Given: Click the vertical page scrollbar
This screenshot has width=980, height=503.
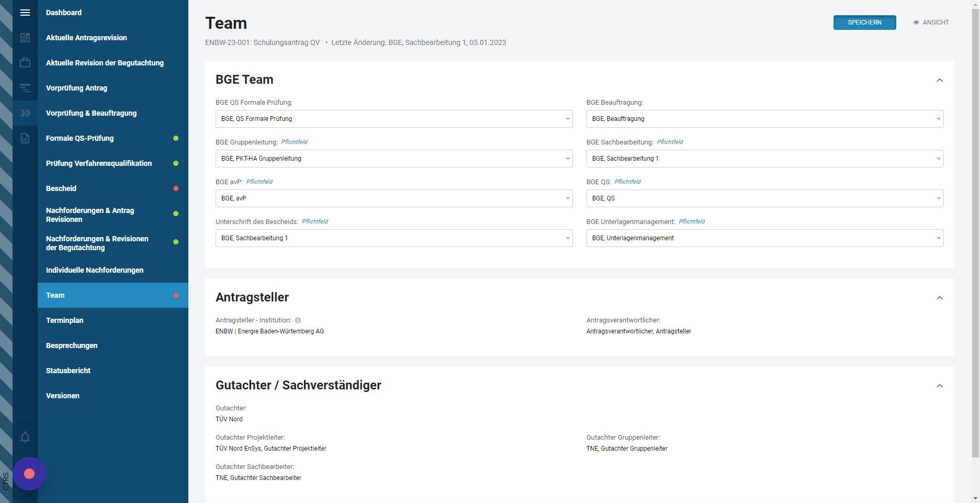Looking at the screenshot, I should (x=975, y=230).
